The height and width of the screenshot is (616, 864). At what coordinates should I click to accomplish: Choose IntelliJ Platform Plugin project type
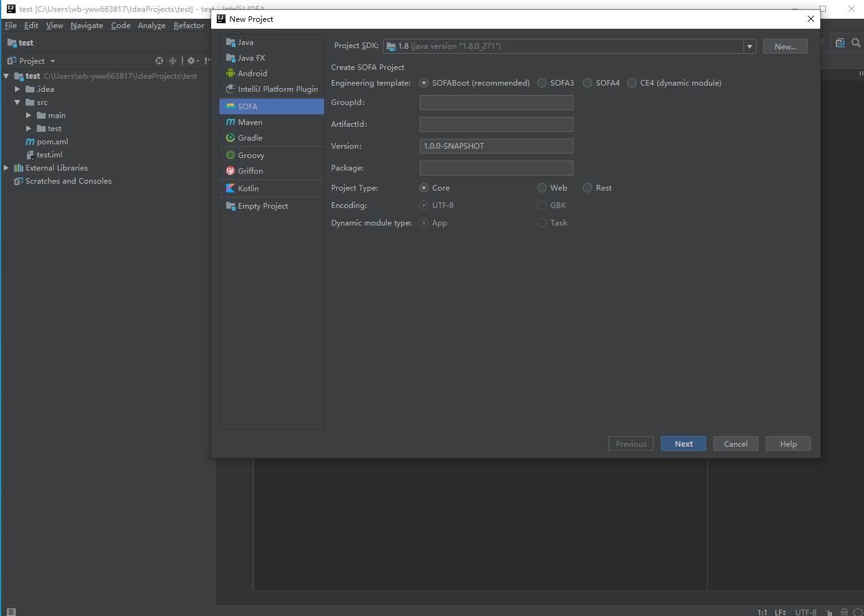pos(272,89)
